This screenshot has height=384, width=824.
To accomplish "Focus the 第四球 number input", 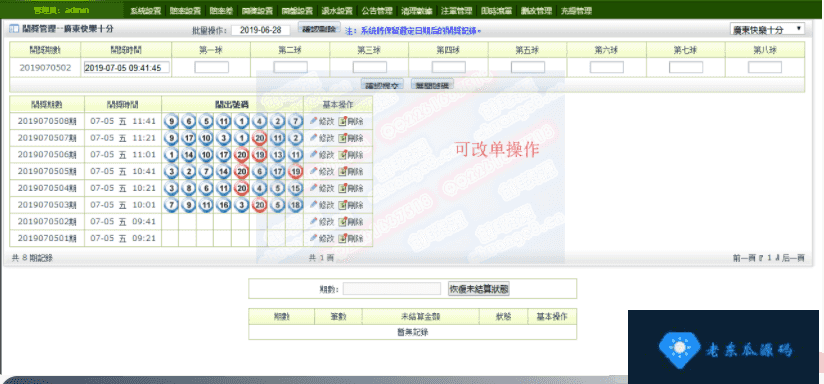I will tap(449, 67).
